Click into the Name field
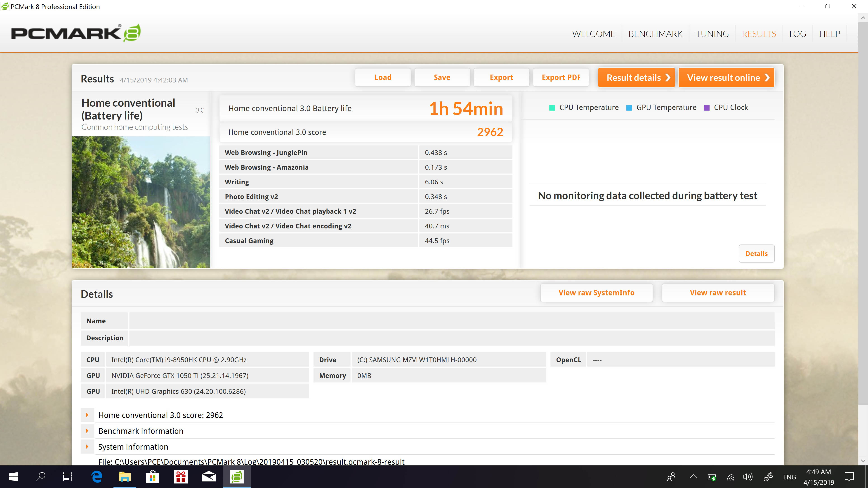 pyautogui.click(x=452, y=321)
